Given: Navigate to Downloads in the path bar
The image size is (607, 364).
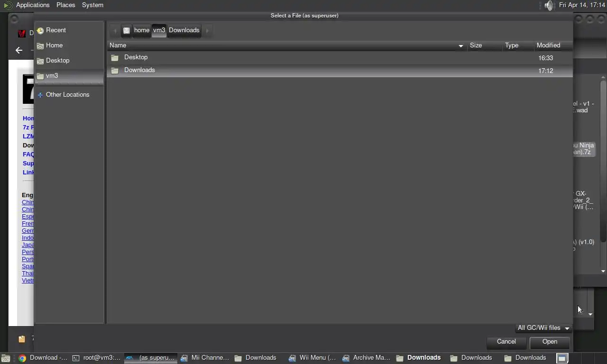Looking at the screenshot, I should point(184,30).
